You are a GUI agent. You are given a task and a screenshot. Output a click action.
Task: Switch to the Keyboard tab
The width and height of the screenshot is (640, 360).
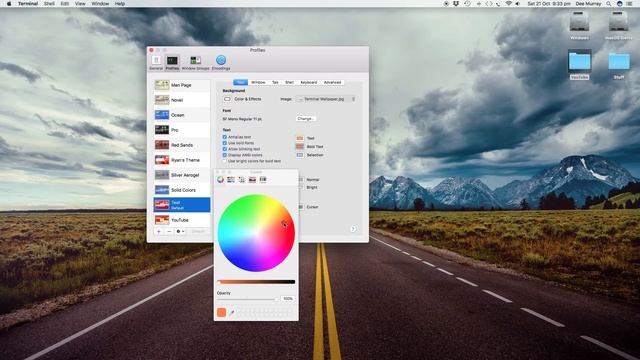pyautogui.click(x=309, y=82)
